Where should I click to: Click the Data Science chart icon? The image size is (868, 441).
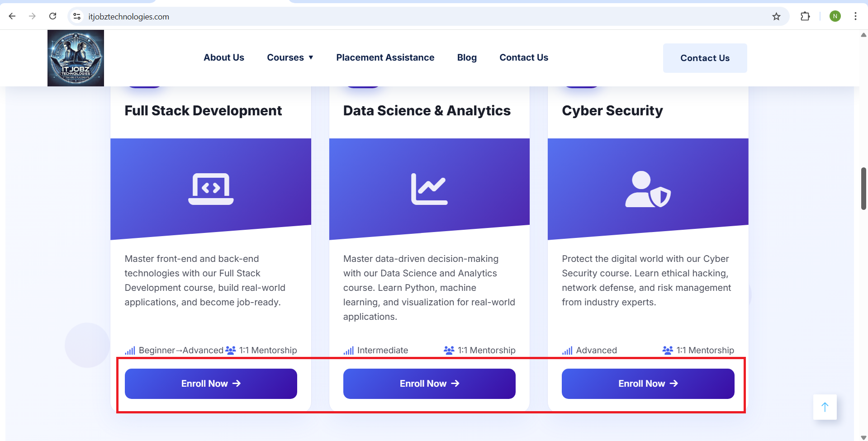[429, 189]
